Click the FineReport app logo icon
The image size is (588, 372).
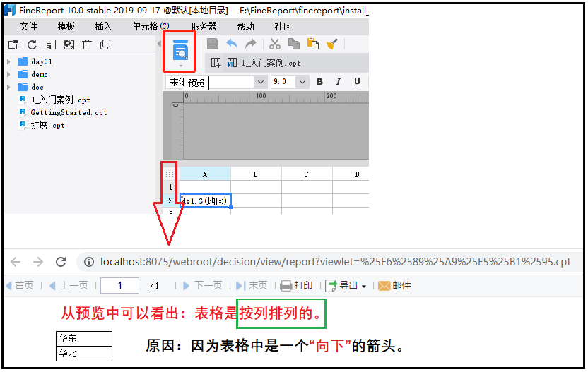point(9,10)
